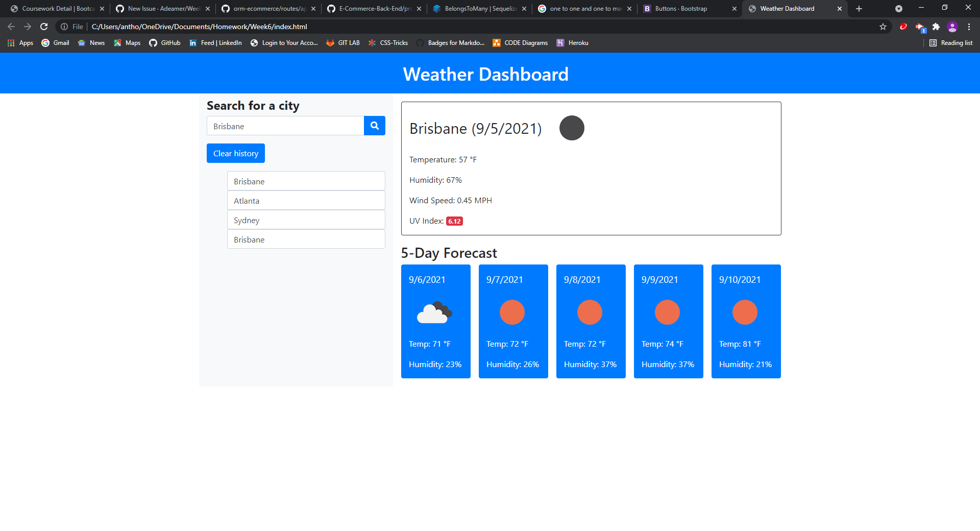
Task: Open the Maps bookmark
Action: 127,43
